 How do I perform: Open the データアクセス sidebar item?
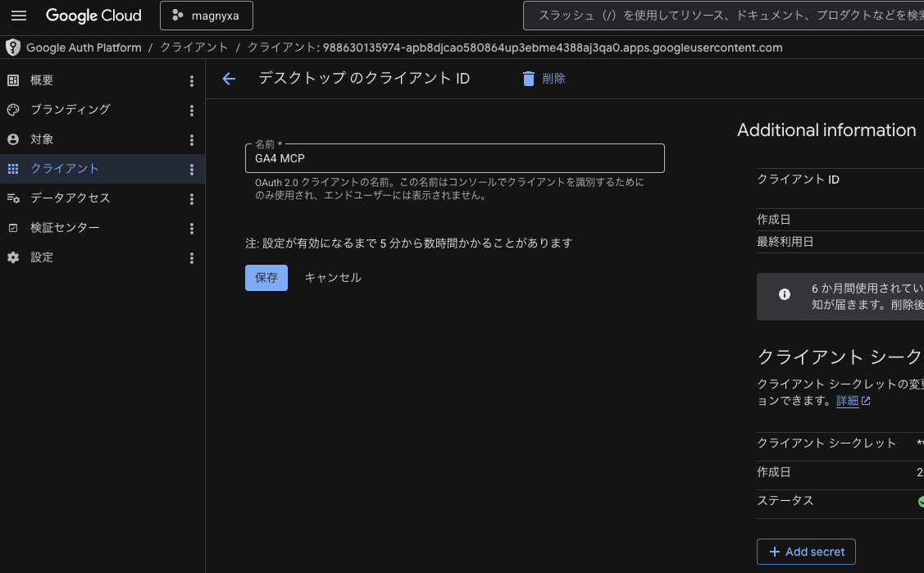pyautogui.click(x=70, y=198)
